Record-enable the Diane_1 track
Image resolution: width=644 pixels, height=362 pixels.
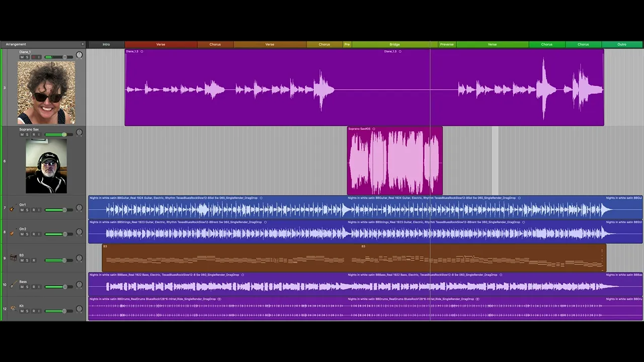[34, 57]
